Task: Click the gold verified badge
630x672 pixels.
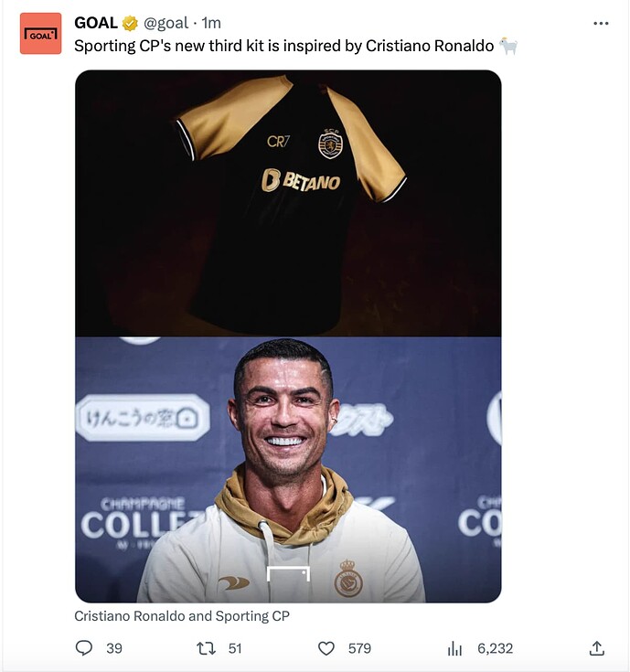Action: point(130,23)
